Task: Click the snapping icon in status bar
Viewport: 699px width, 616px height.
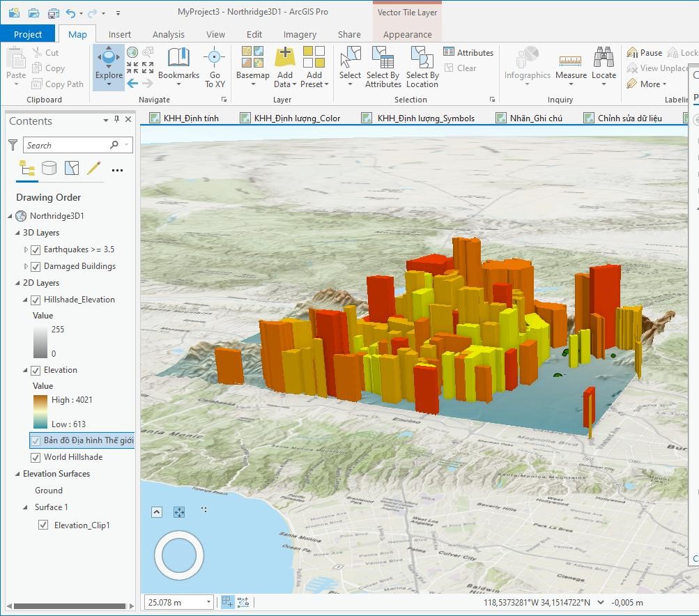Action: 227,602
